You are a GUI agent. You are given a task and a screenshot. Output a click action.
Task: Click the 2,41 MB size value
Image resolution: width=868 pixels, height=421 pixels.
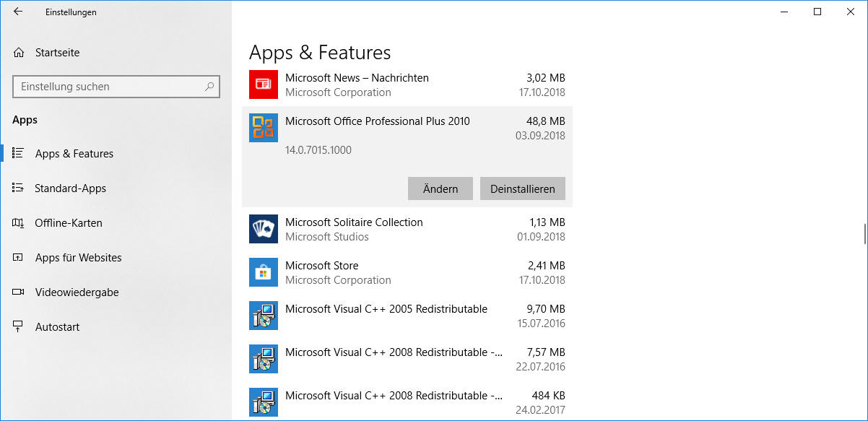click(x=546, y=266)
